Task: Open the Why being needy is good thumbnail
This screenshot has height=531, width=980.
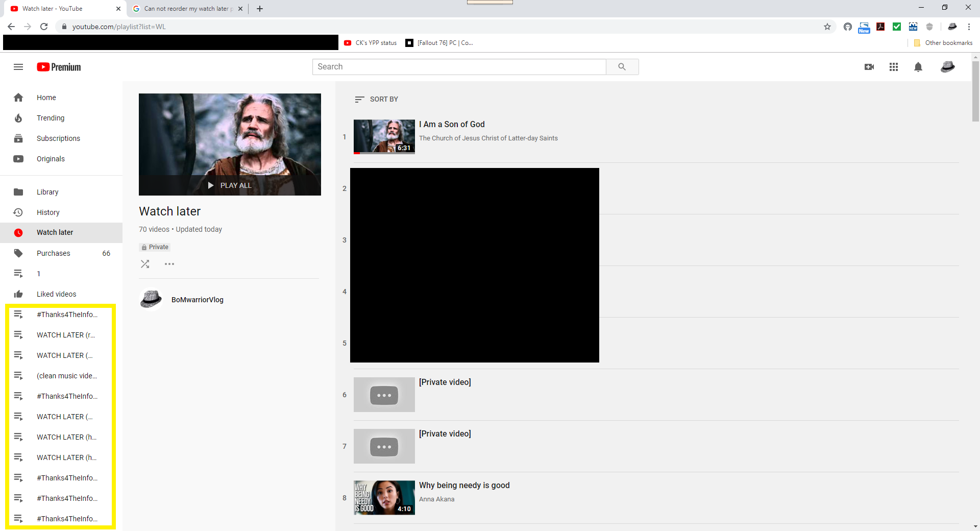Action: pyautogui.click(x=384, y=498)
